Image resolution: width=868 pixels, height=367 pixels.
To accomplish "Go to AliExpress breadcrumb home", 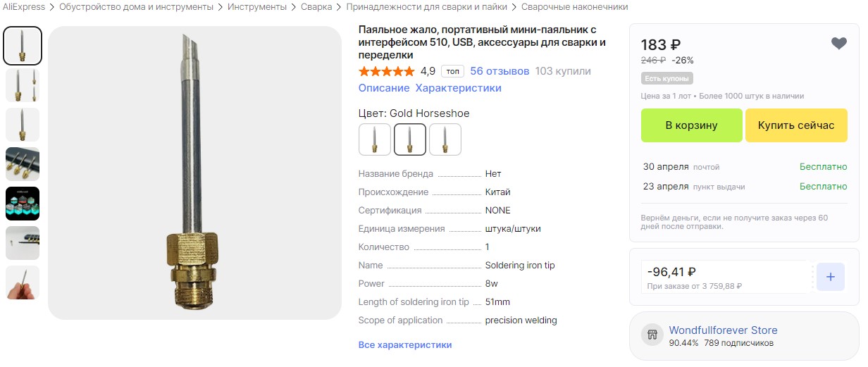I will point(24,7).
